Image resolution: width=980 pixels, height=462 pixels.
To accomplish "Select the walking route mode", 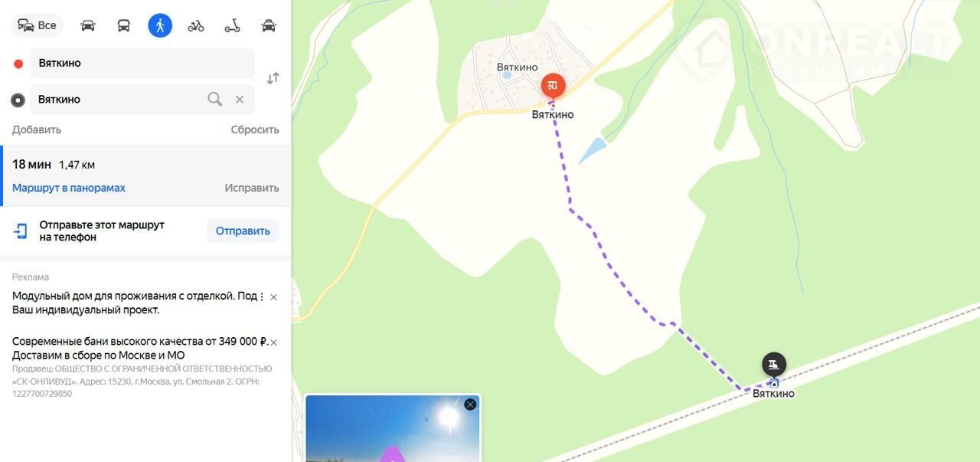I will [160, 25].
